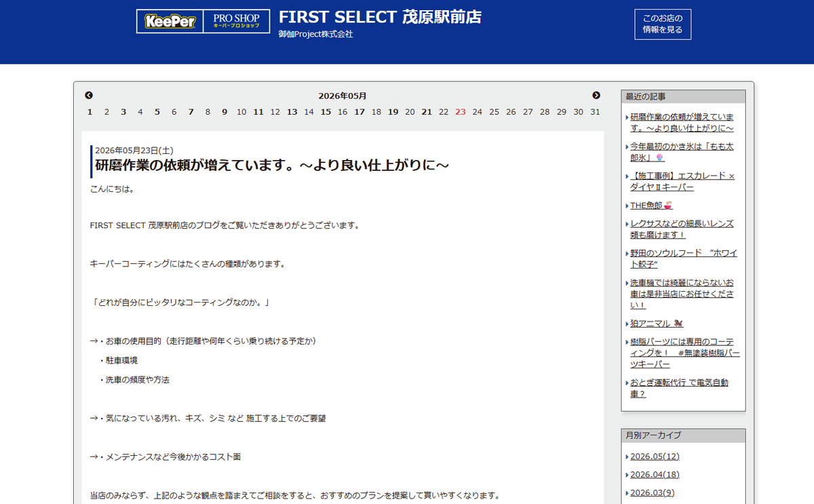814x504 pixels.
Task: Click the KeePer PRO SHOP logo
Action: 203,21
